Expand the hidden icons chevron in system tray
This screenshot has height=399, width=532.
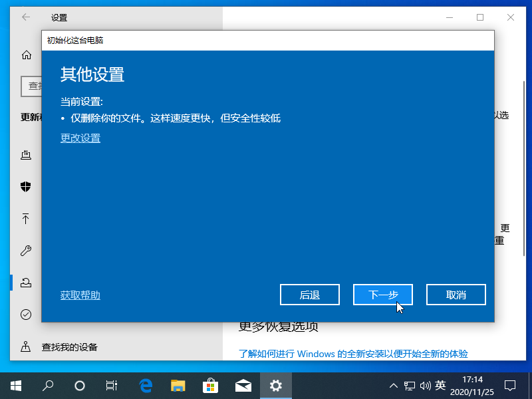(394, 385)
